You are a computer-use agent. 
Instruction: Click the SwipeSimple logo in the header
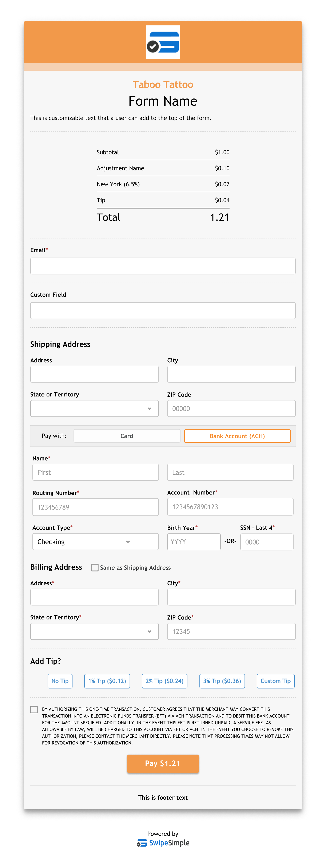[163, 42]
